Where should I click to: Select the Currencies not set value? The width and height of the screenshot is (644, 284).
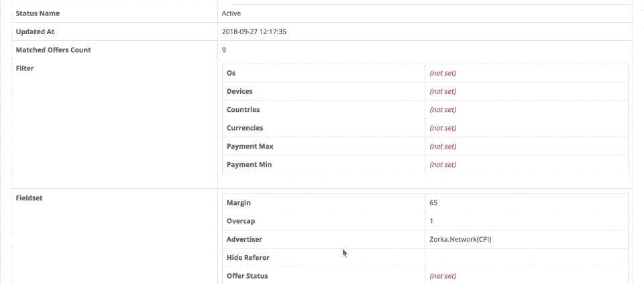point(443,128)
